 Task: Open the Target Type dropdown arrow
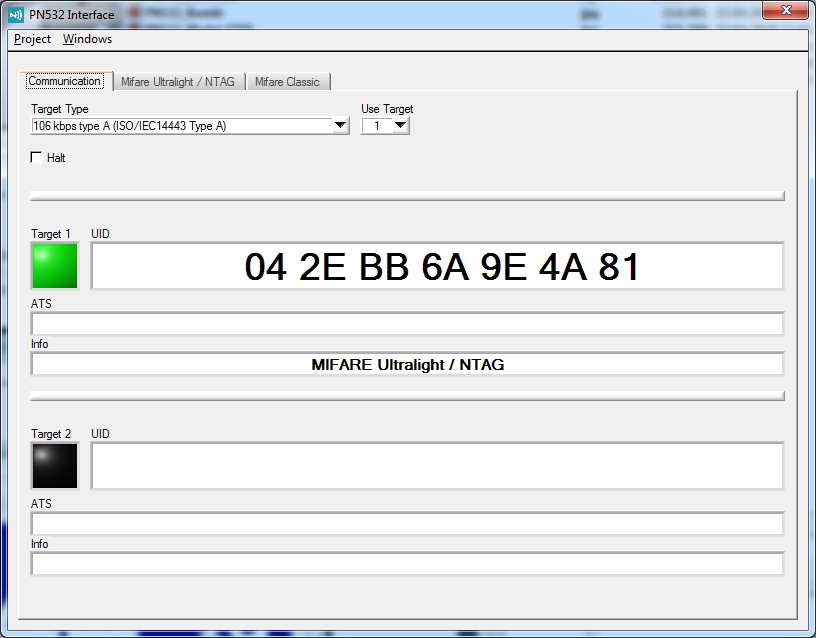click(340, 125)
